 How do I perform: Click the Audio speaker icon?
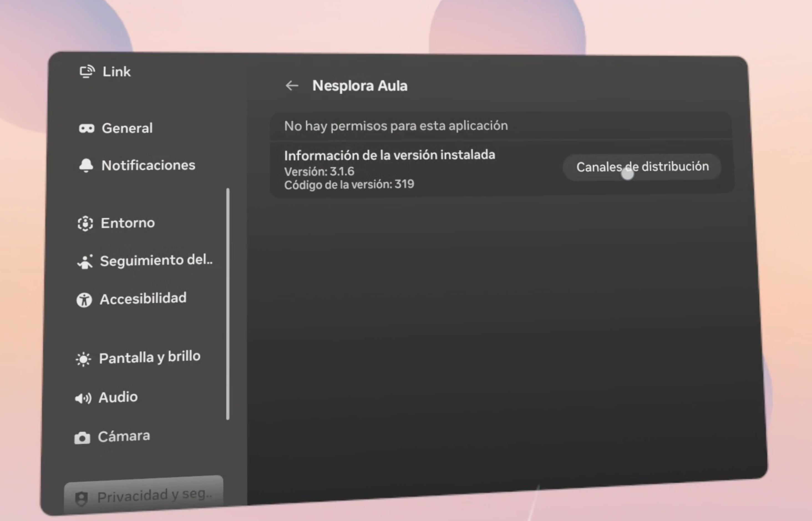click(83, 399)
